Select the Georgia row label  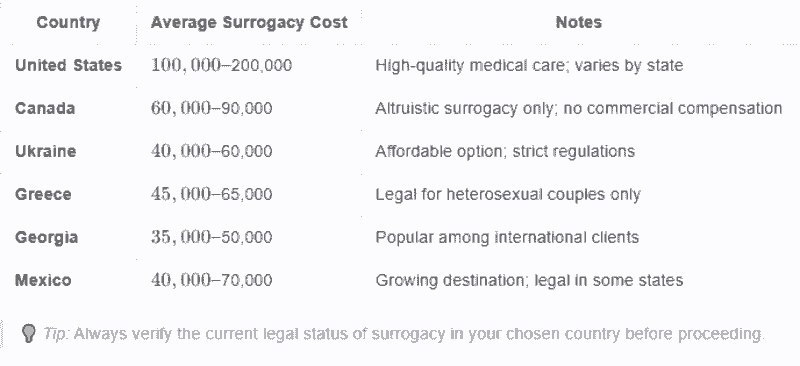click(46, 237)
